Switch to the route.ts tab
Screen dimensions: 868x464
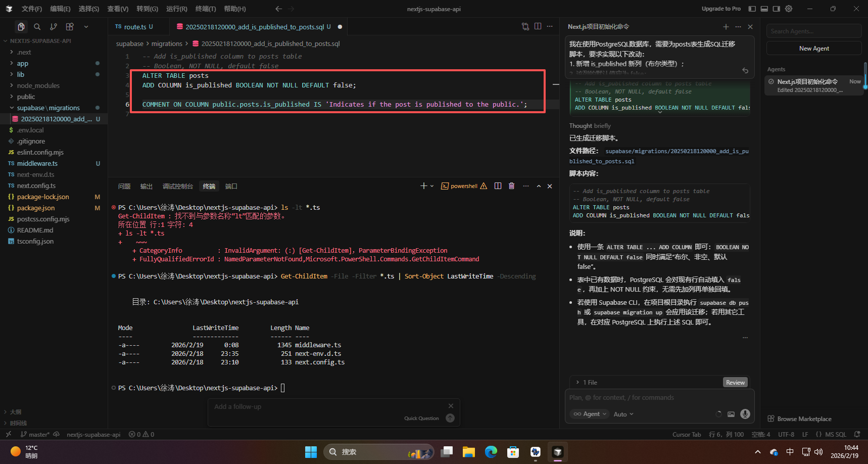pyautogui.click(x=134, y=27)
